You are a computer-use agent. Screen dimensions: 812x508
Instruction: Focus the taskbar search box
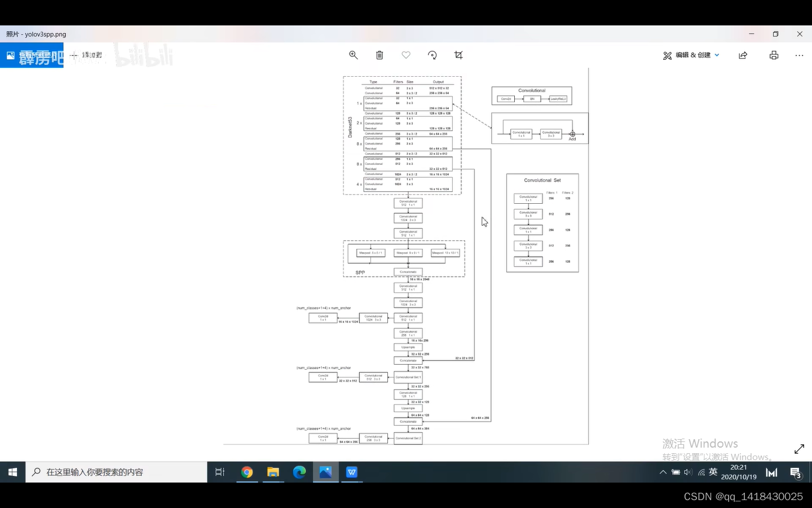(x=116, y=472)
